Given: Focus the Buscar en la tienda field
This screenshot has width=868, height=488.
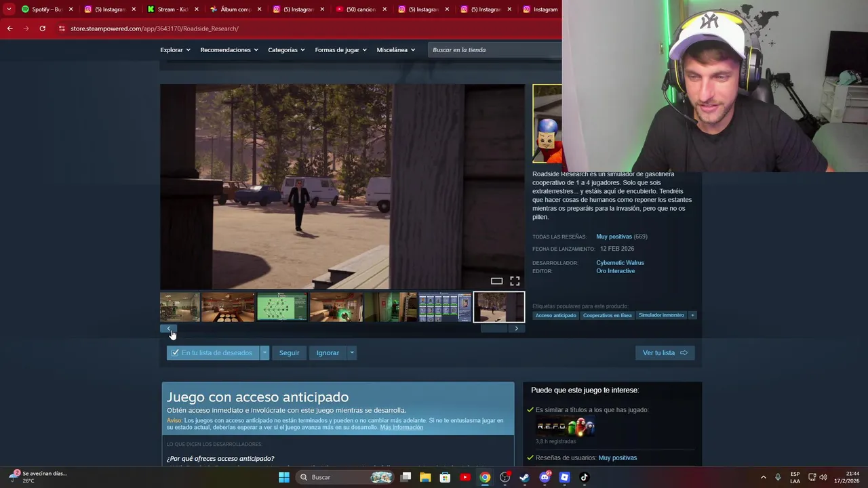Looking at the screenshot, I should coord(495,49).
